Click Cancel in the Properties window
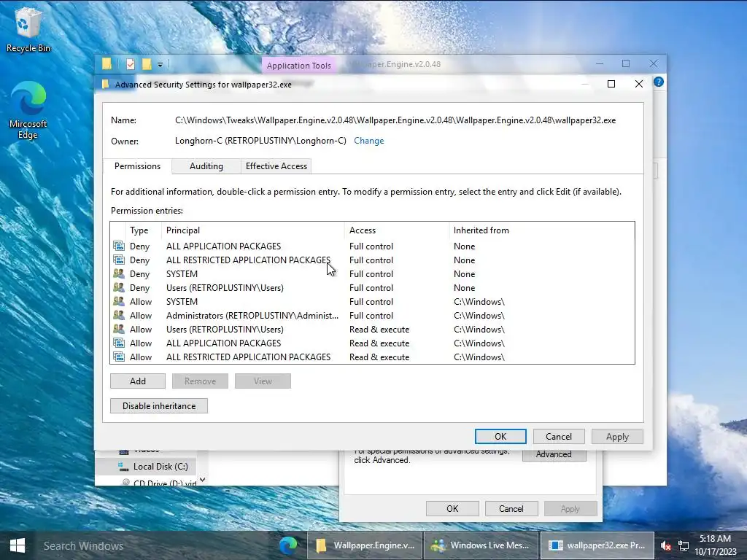 point(511,508)
